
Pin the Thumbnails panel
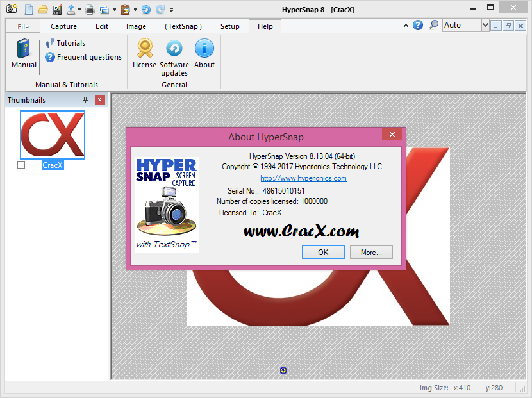pos(85,100)
